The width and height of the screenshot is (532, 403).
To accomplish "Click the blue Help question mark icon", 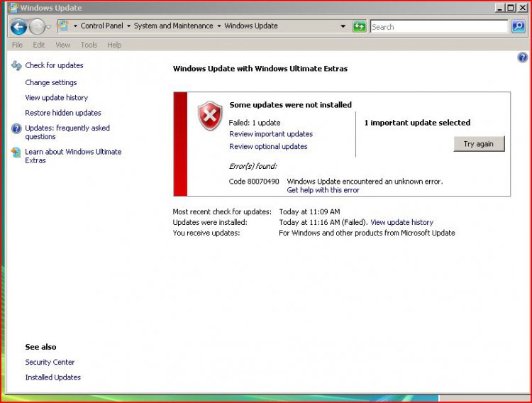I will 522,57.
